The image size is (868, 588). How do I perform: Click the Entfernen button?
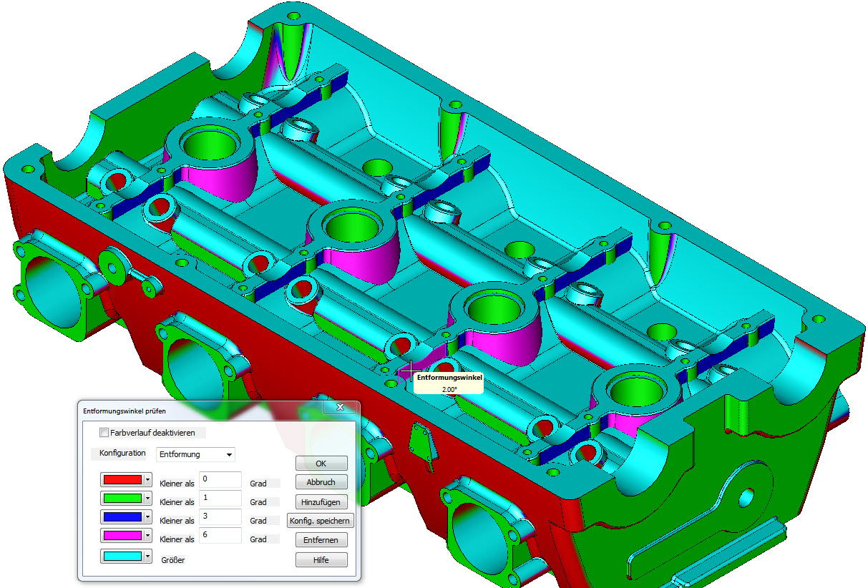click(321, 539)
